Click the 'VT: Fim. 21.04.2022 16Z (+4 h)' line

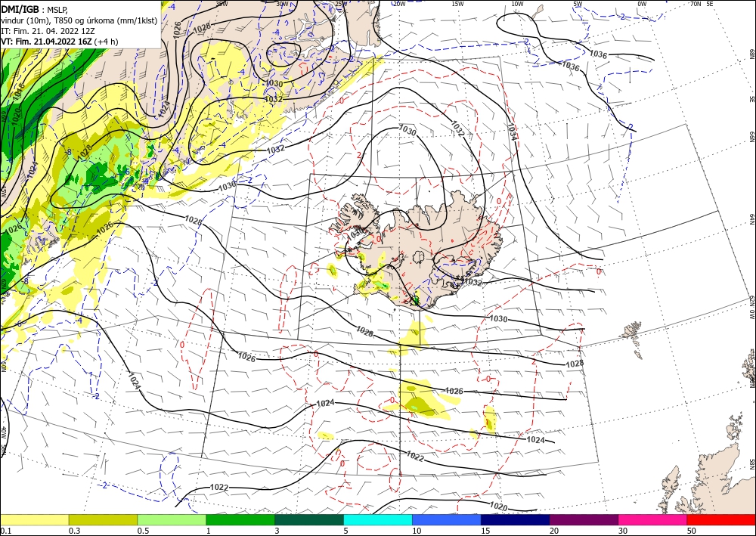pyautogui.click(x=59, y=42)
